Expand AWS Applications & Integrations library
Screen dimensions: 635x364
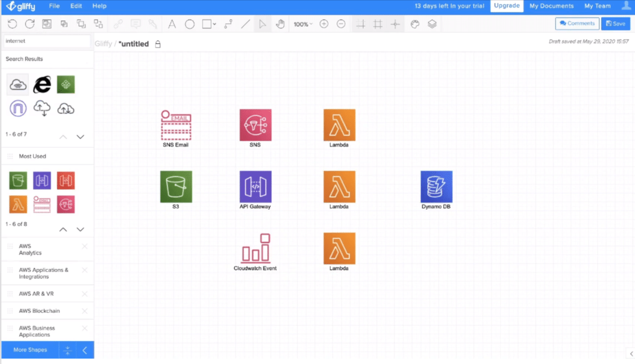pyautogui.click(x=44, y=273)
